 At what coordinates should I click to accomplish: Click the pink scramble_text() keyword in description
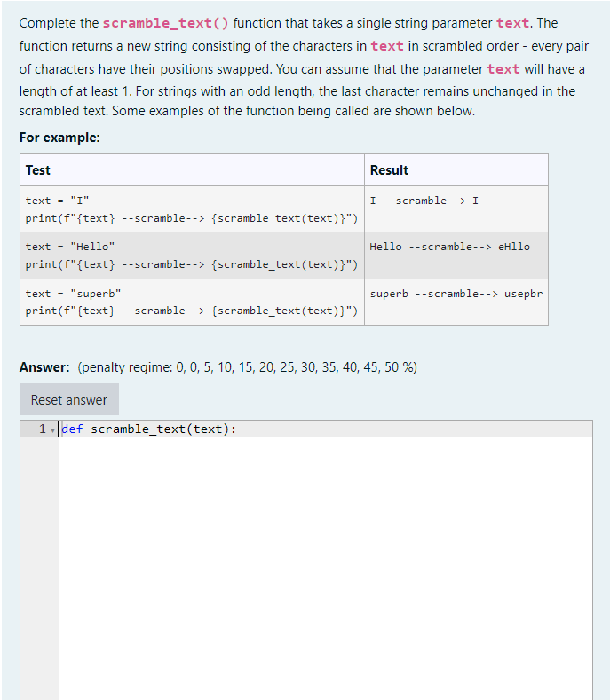tap(166, 23)
